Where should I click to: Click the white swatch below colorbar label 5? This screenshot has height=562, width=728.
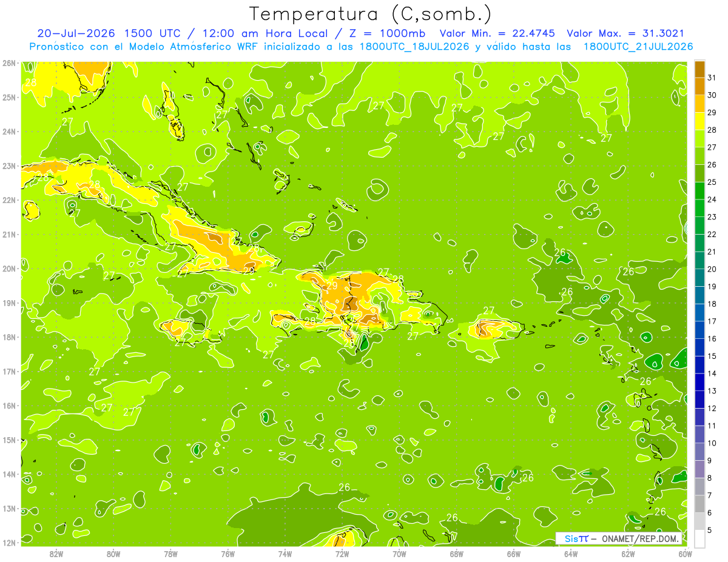(x=699, y=538)
